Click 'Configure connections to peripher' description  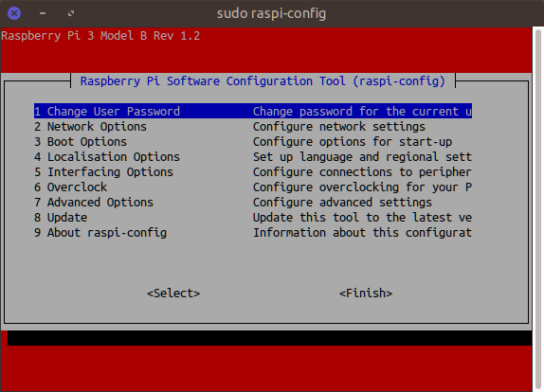362,172
